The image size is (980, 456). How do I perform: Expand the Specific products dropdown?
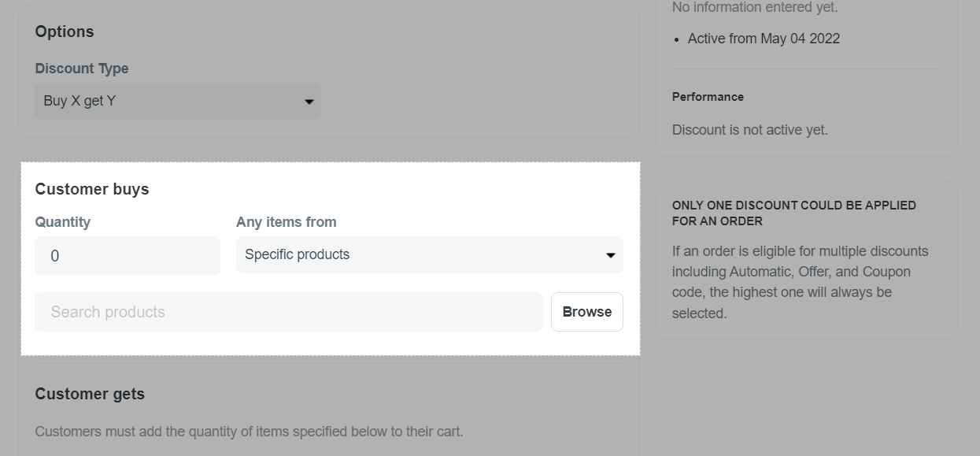point(430,254)
